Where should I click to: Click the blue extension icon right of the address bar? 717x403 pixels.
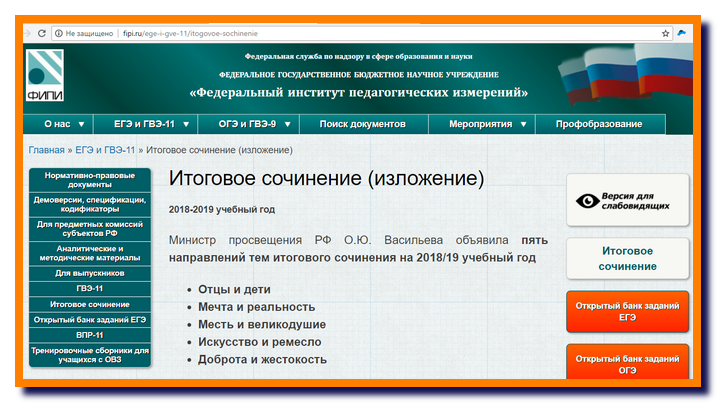(682, 33)
